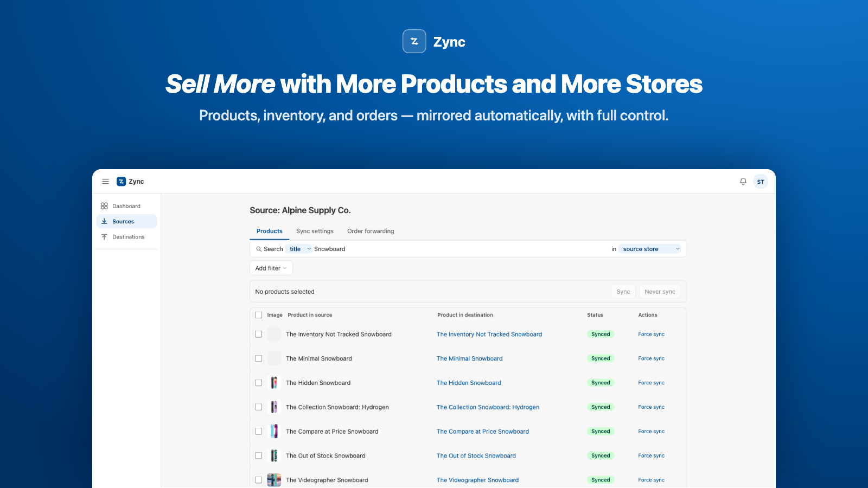Switch to the Products tab
This screenshot has height=488, width=868.
pyautogui.click(x=270, y=231)
